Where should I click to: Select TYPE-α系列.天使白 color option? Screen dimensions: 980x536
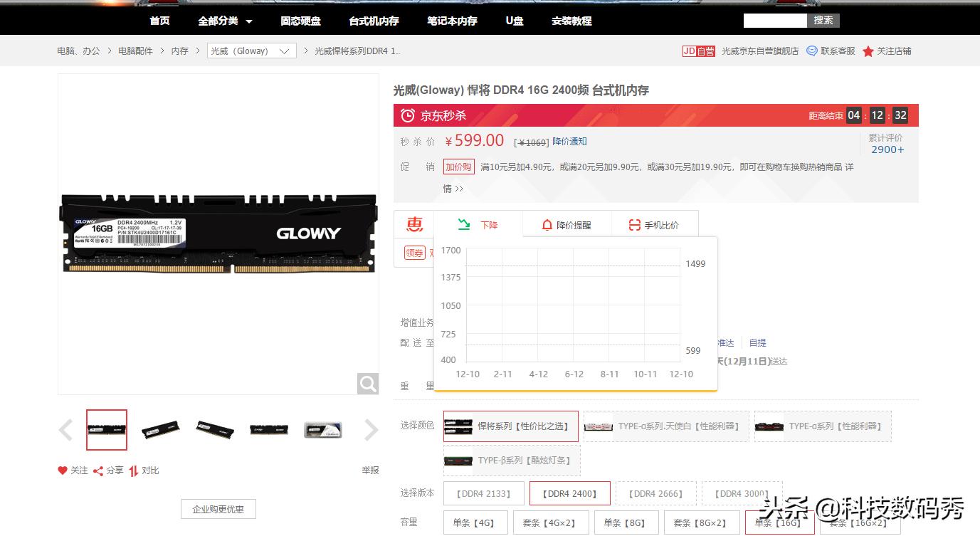click(x=666, y=426)
